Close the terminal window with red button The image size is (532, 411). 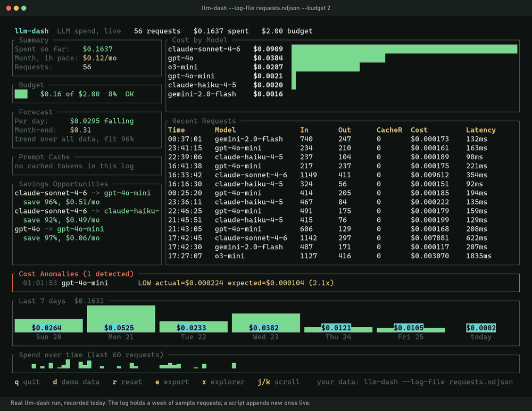(x=9, y=8)
